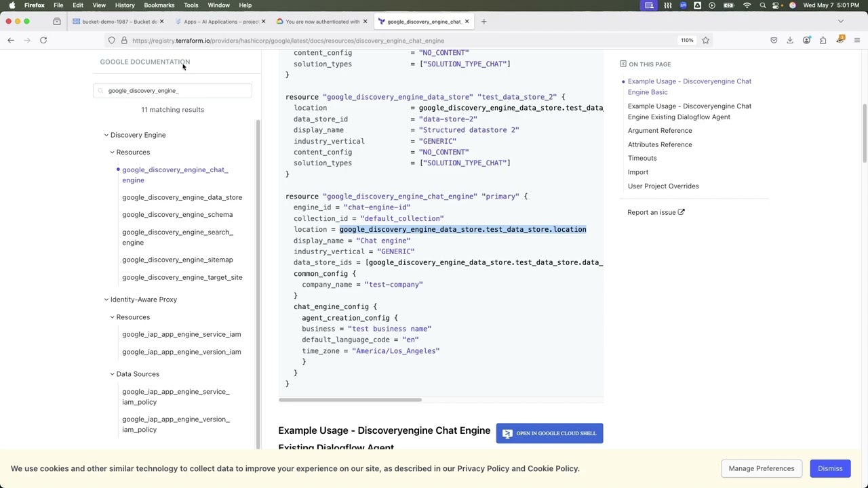Image resolution: width=868 pixels, height=488 pixels.
Task: Open the Tools menu
Action: click(x=191, y=5)
